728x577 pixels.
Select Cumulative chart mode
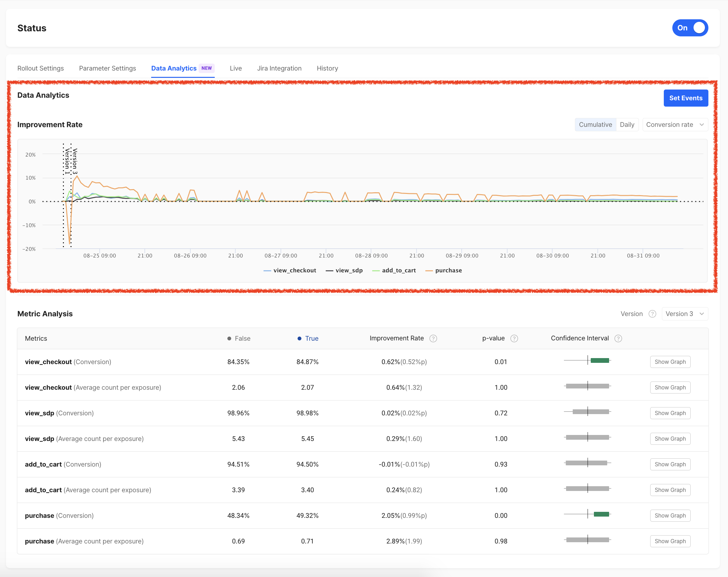pyautogui.click(x=595, y=125)
